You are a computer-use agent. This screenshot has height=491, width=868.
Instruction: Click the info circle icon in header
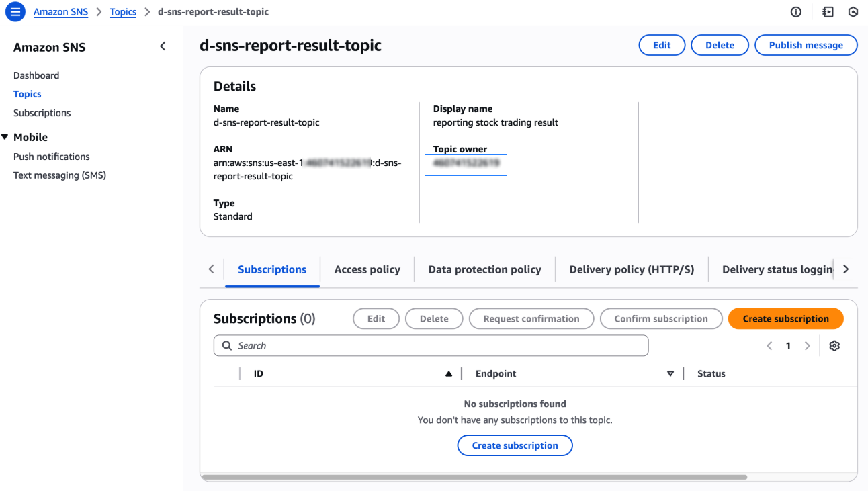click(796, 12)
